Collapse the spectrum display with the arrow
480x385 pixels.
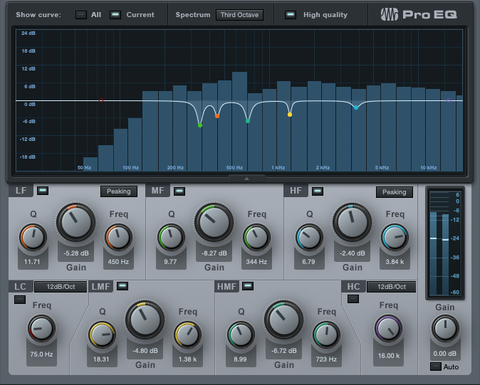pos(247,179)
